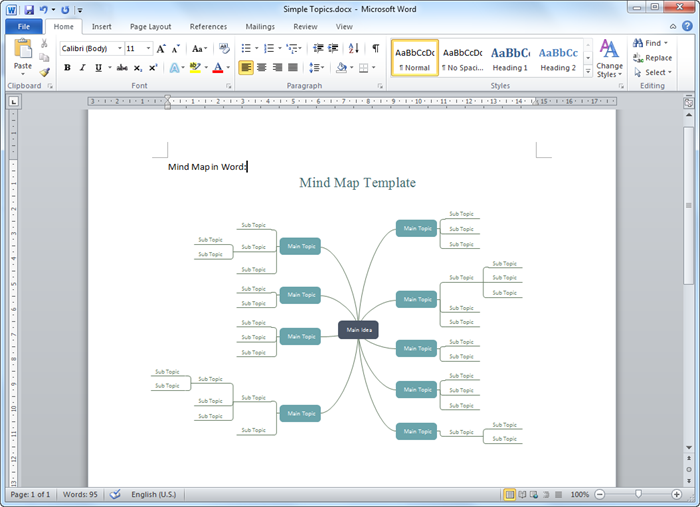700x507 pixels.
Task: Toggle Align Text Left button
Action: click(x=246, y=68)
